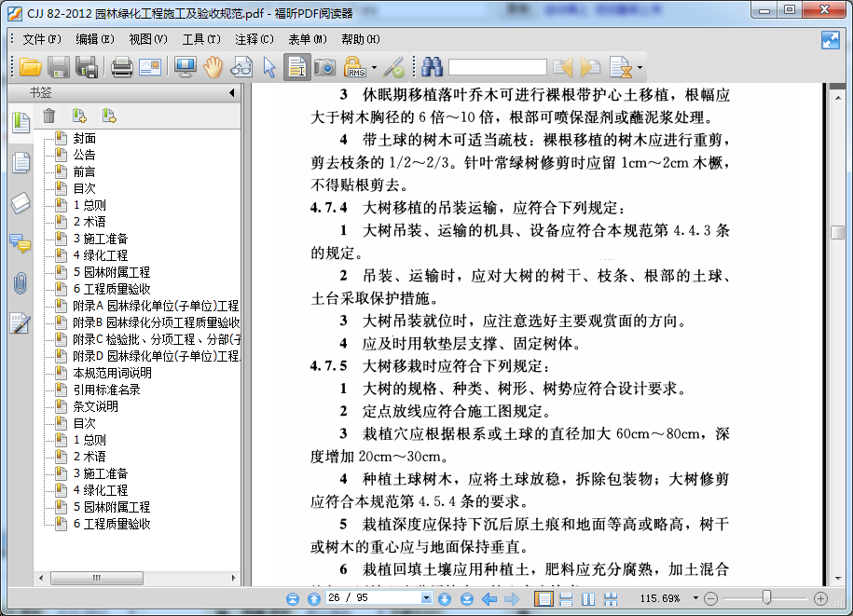
Task: Go to first page button
Action: (293, 598)
